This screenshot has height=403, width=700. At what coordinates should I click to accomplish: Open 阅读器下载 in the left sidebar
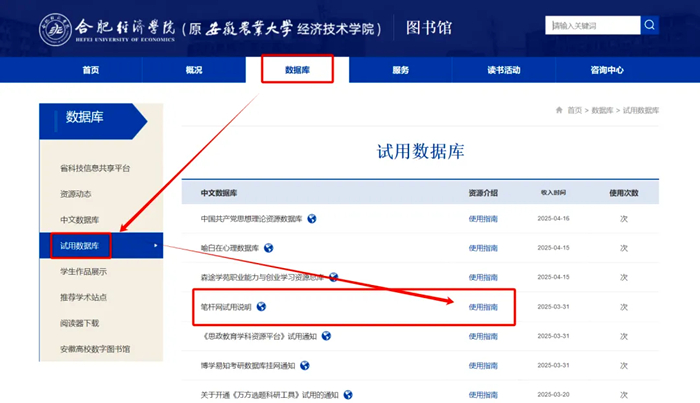point(80,323)
